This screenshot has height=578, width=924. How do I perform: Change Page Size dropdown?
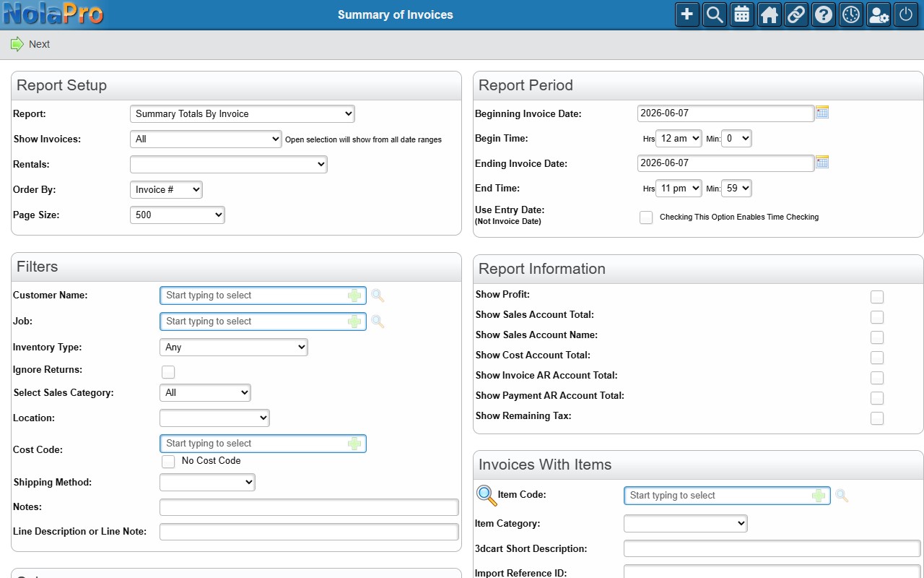[178, 215]
